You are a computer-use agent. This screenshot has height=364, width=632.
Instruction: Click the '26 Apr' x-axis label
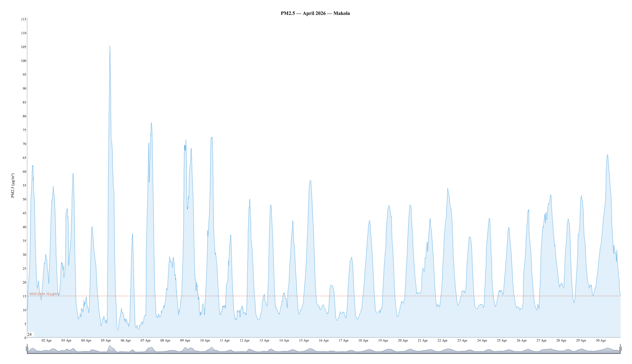pos(522,340)
